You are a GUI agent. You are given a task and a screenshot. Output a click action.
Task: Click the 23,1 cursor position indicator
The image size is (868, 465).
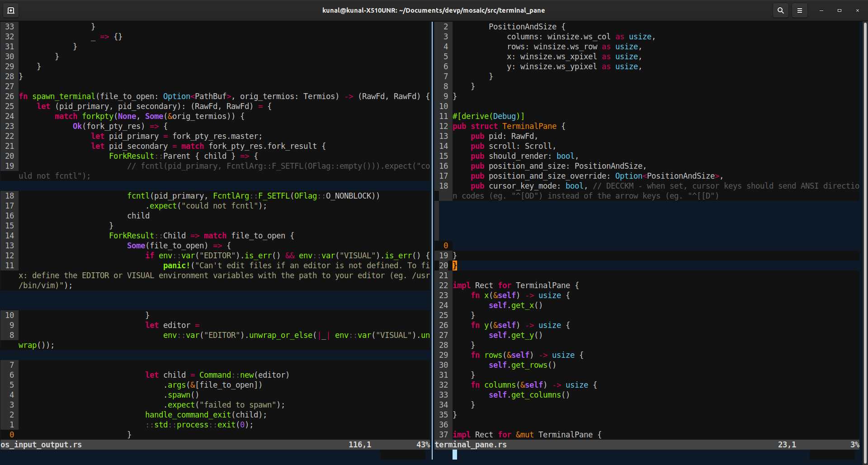tap(787, 445)
